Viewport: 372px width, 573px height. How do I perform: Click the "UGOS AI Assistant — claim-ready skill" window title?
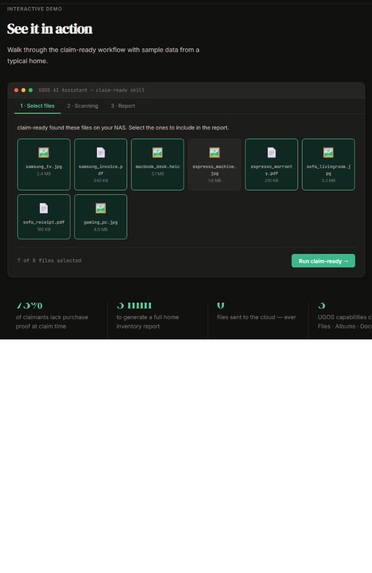pos(92,90)
